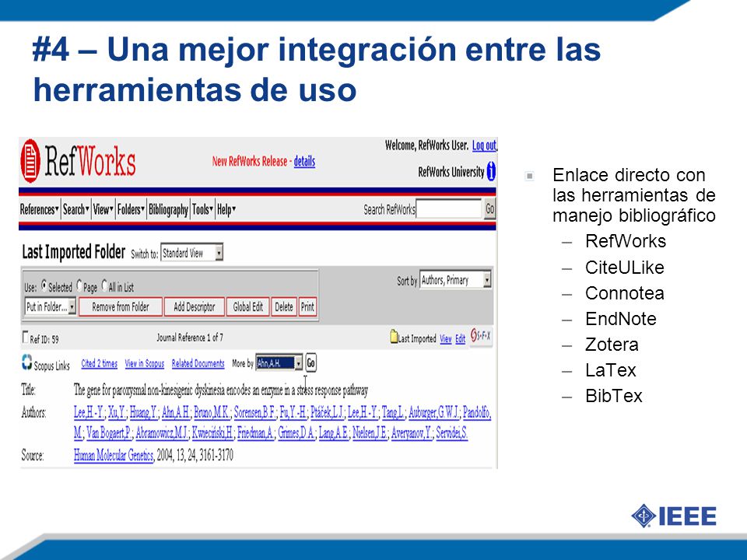The width and height of the screenshot is (747, 560).
Task: Click author link Servidei, S.
Action: coord(451,433)
